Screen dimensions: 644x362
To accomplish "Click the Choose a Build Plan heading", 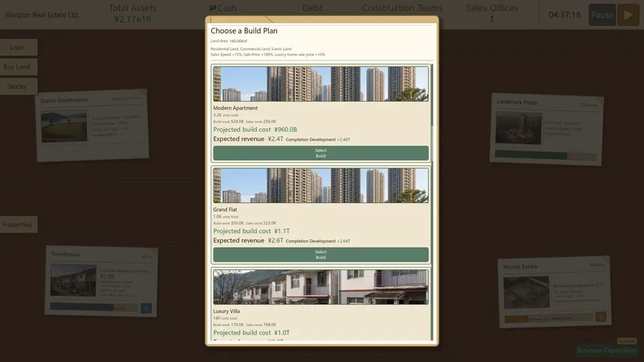I will click(244, 31).
